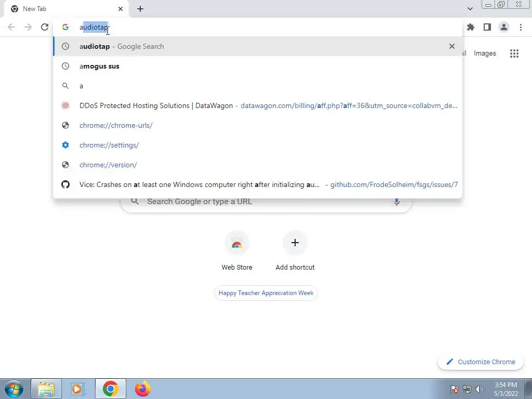Click the GitHub logo icon in suggestions
The width and height of the screenshot is (532, 399).
tap(65, 184)
